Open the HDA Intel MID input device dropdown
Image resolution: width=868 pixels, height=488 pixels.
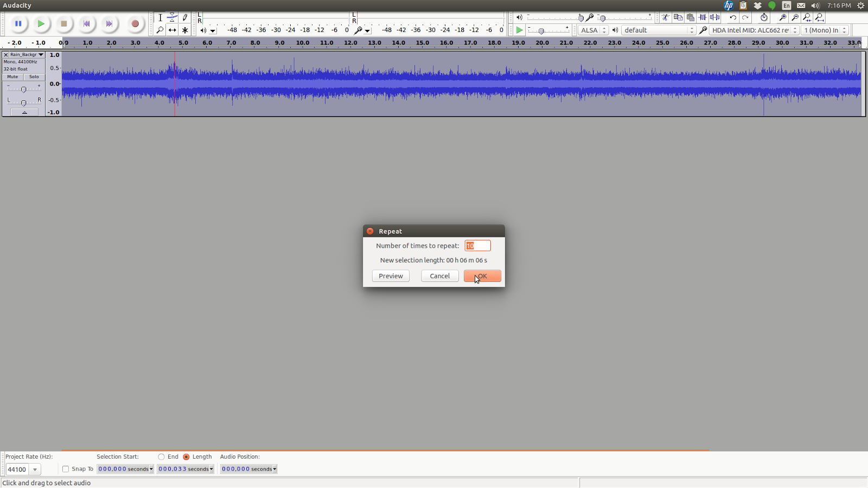754,30
